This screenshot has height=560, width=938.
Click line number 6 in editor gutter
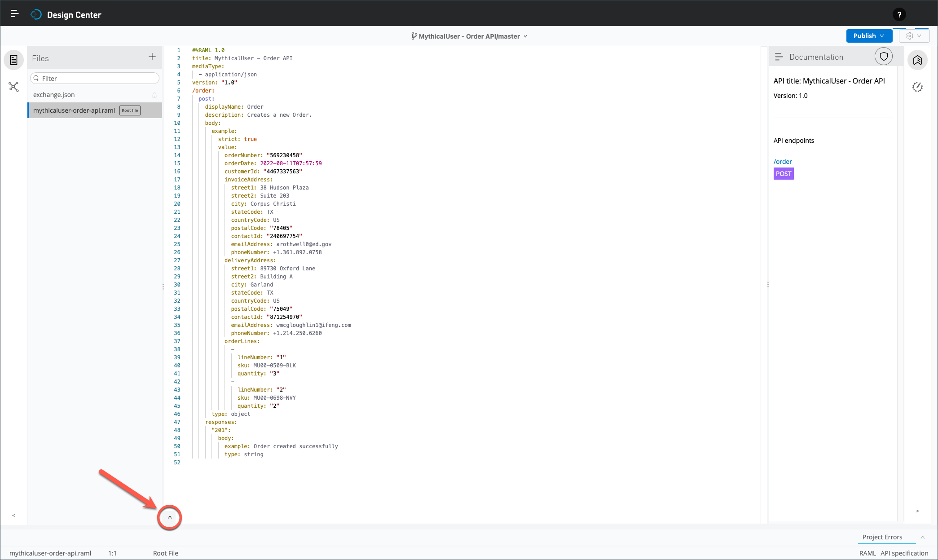(179, 91)
